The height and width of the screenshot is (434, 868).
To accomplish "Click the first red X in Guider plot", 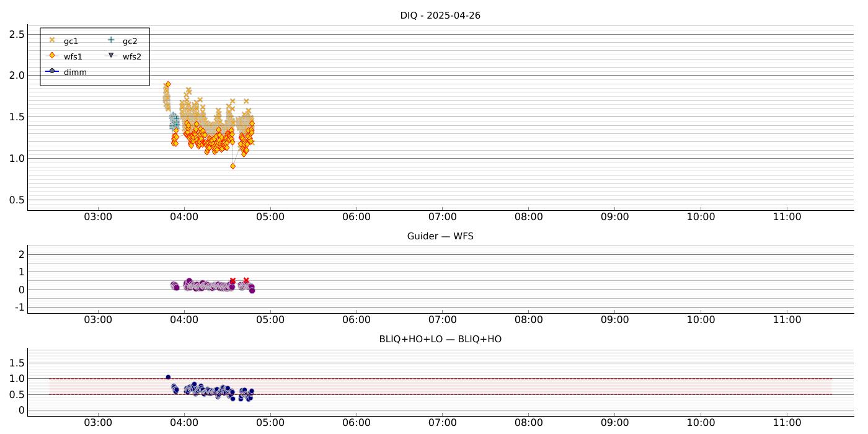I will 232,281.
